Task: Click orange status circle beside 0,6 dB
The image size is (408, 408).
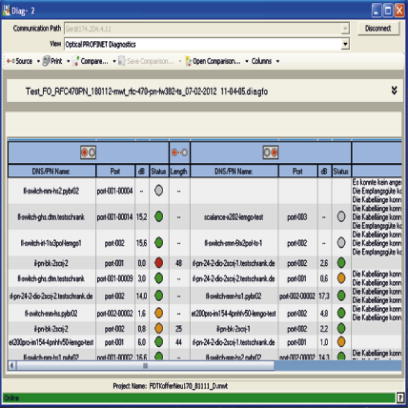Action: click(341, 278)
